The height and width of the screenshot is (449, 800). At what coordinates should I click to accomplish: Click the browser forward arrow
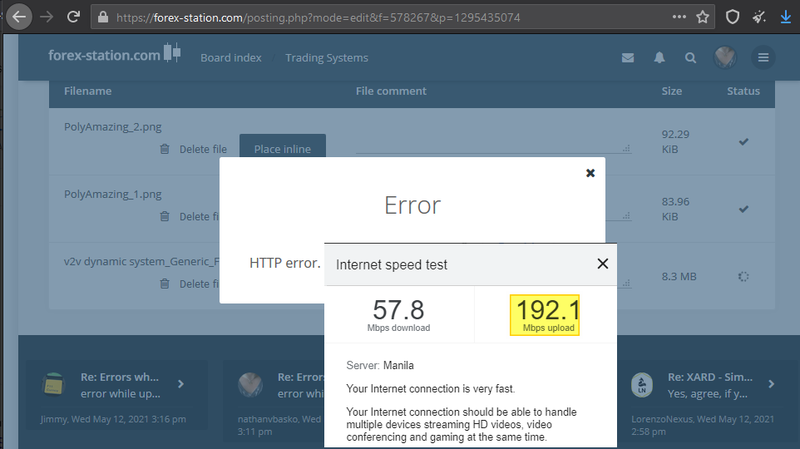pyautogui.click(x=46, y=17)
